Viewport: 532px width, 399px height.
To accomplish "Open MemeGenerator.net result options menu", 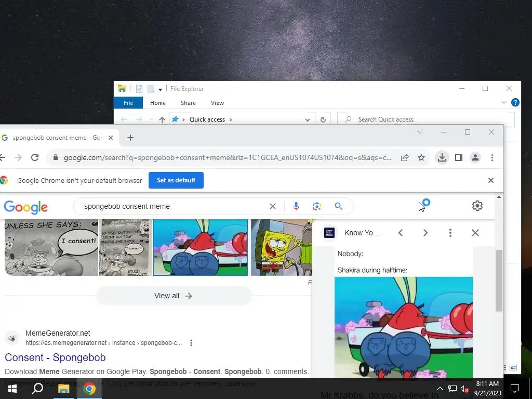I will [x=191, y=343].
